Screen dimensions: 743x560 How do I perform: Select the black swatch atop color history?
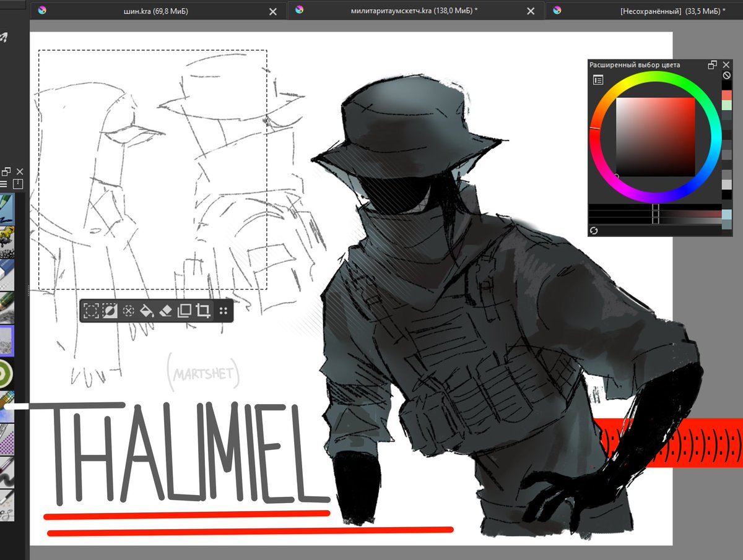[x=727, y=85]
